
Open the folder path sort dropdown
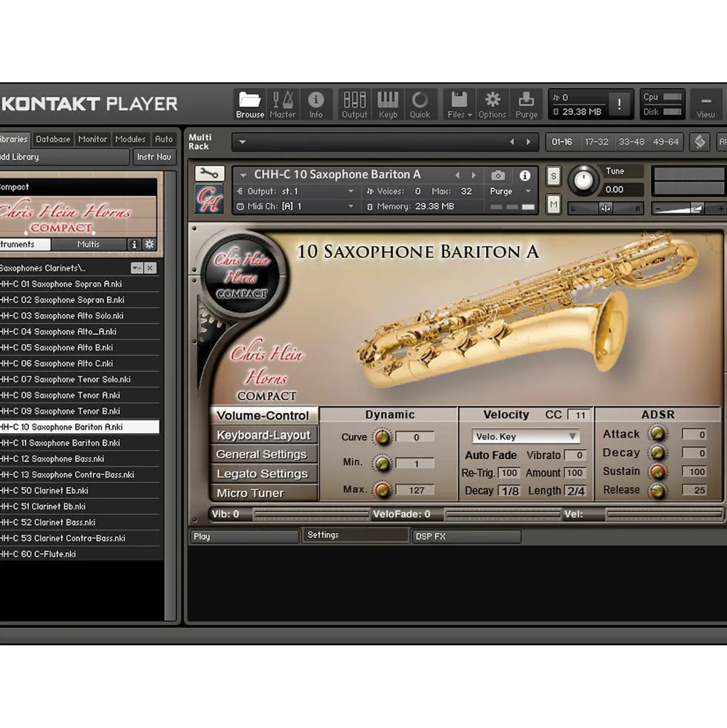137,268
